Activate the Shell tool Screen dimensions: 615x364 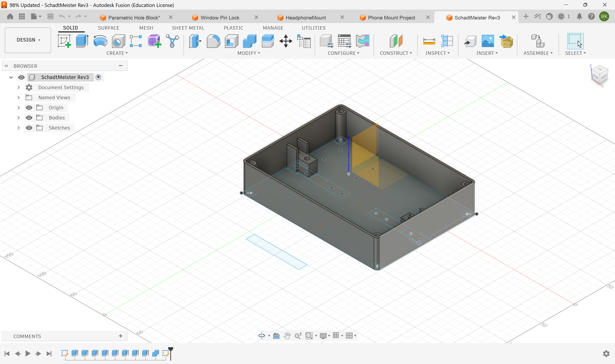232,41
